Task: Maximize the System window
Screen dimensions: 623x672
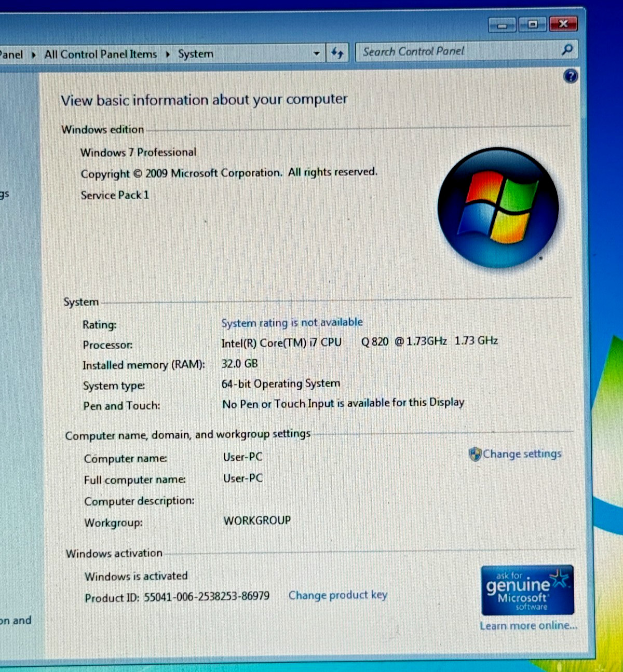Action: click(532, 24)
